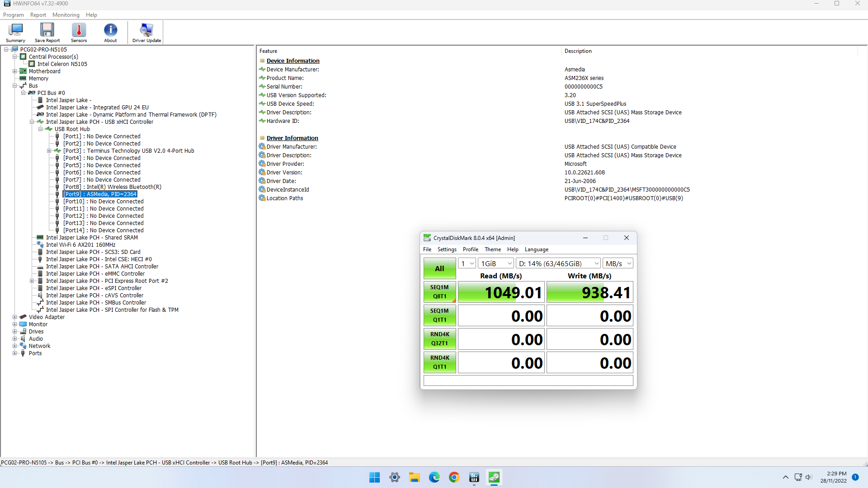Expand the Port3 Terminus hub node
Viewport: 868px width, 488px height.
49,151
